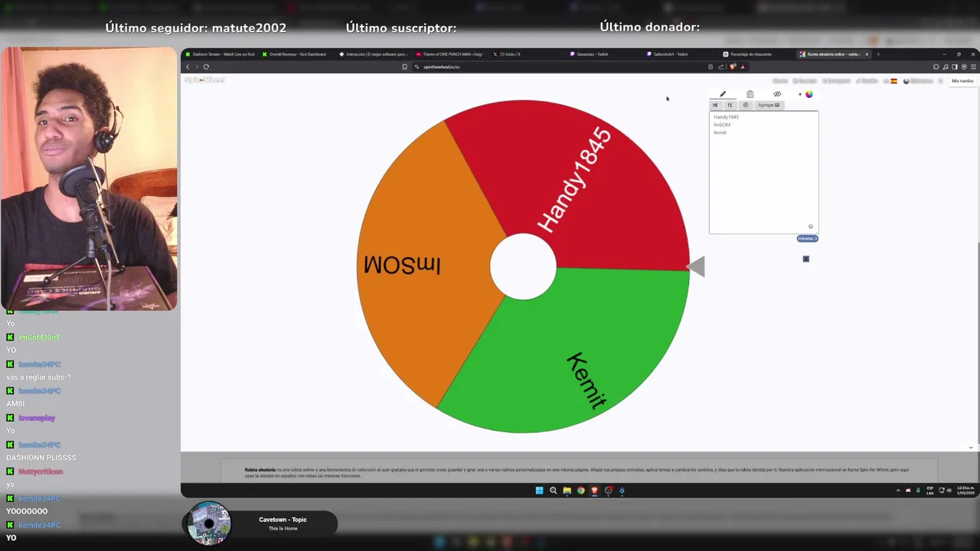The height and width of the screenshot is (551, 980).
Task: Open a new browser tab
Action: [878, 54]
